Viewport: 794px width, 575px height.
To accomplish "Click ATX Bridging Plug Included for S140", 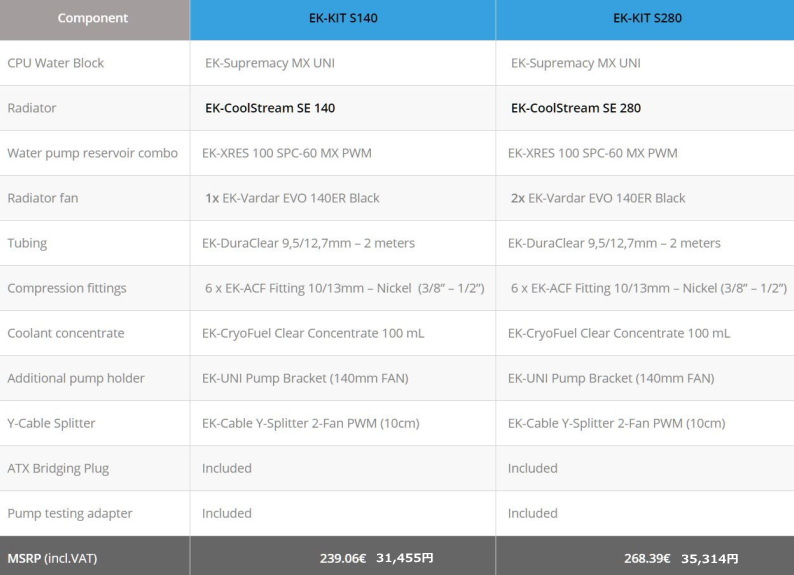I will (227, 469).
